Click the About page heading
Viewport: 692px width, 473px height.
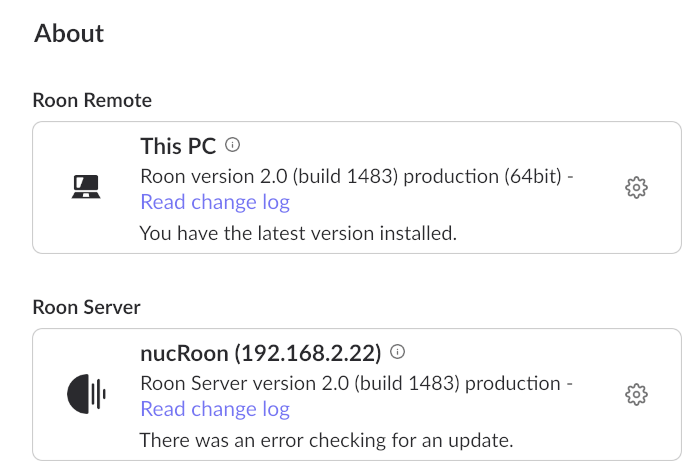69,33
